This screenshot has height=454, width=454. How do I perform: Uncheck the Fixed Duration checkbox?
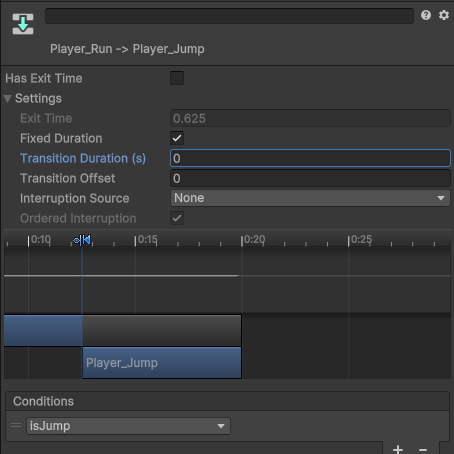177,138
